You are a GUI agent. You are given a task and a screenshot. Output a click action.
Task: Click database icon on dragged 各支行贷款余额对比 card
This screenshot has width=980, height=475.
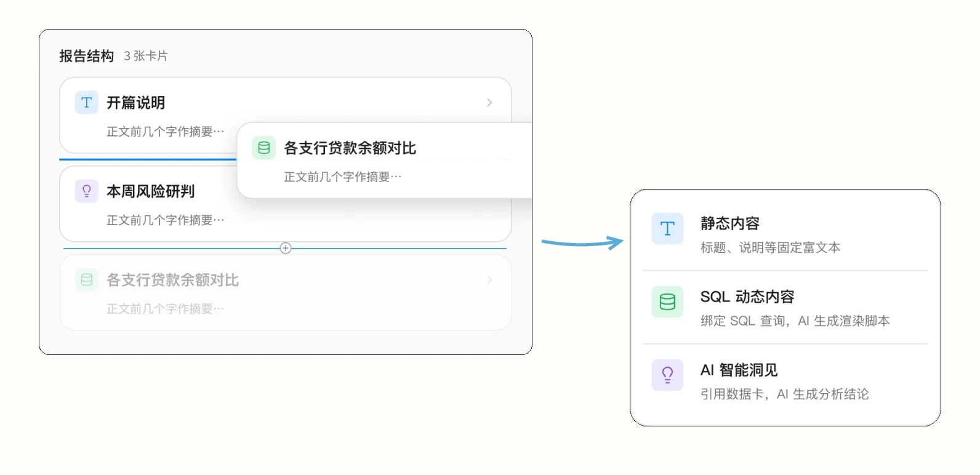click(x=264, y=148)
